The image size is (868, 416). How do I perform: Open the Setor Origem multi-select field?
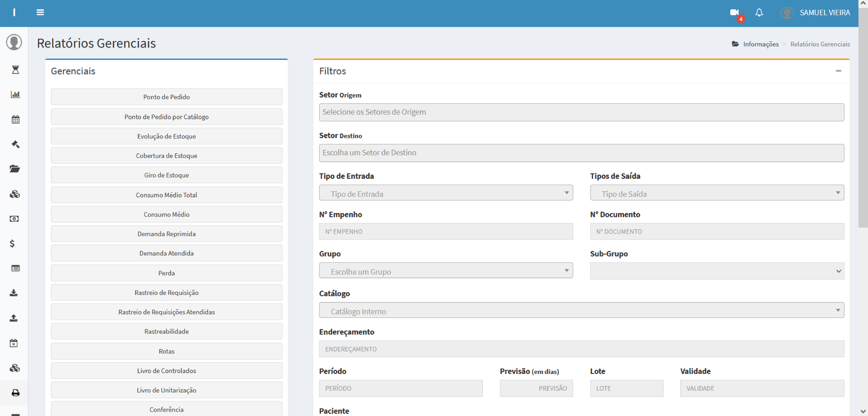582,112
